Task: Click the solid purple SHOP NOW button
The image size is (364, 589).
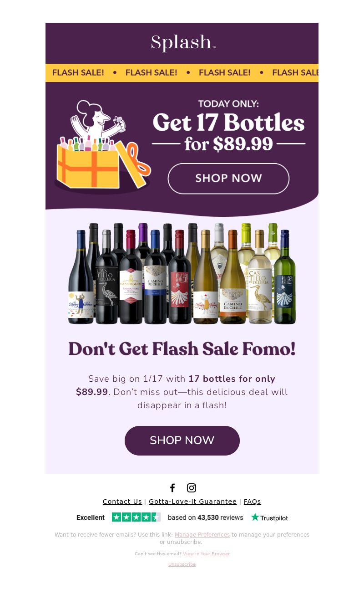Action: click(x=182, y=440)
